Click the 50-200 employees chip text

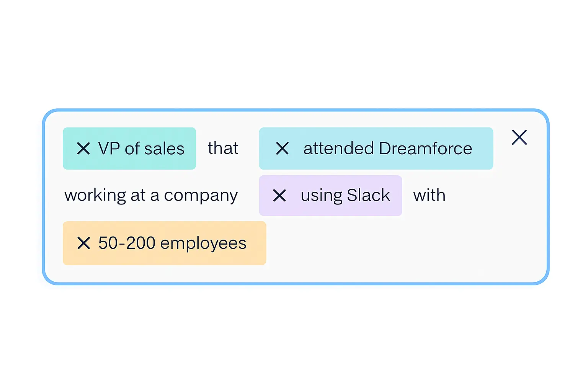click(172, 243)
